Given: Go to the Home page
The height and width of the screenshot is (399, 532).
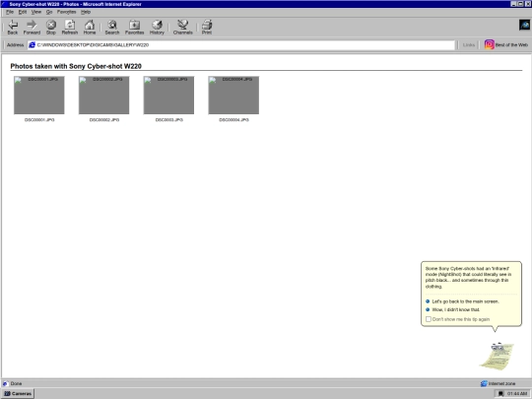Looking at the screenshot, I should (90, 28).
